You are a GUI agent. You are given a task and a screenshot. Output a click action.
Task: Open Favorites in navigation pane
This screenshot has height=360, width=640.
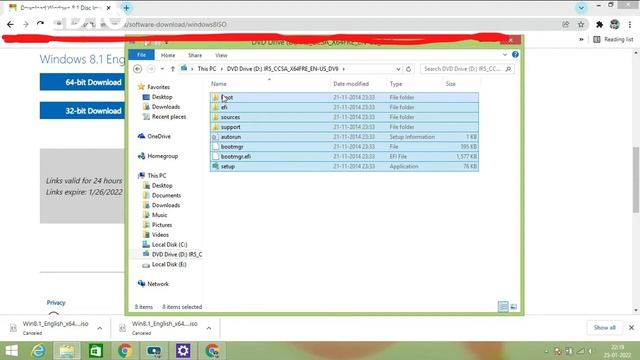pyautogui.click(x=154, y=87)
